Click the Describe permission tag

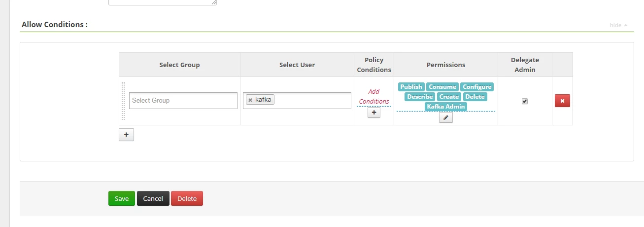click(x=420, y=97)
